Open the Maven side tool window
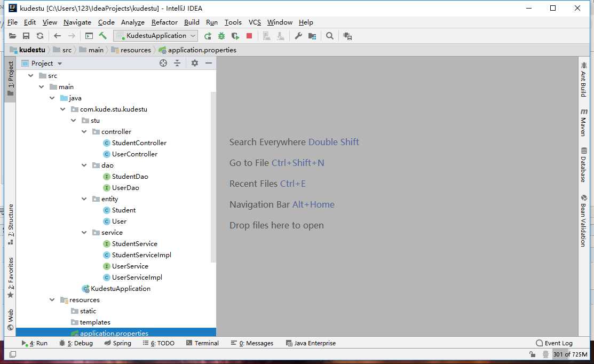 click(583, 122)
